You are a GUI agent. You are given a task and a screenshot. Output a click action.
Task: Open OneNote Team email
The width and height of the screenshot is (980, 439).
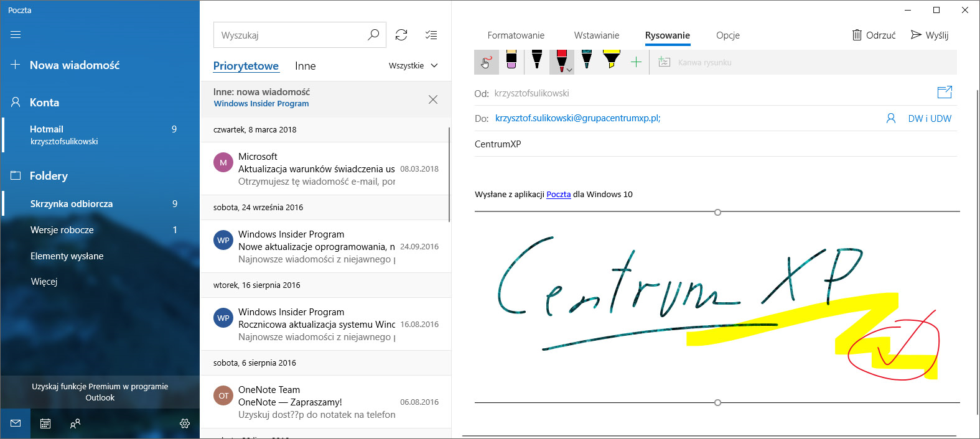click(x=325, y=402)
